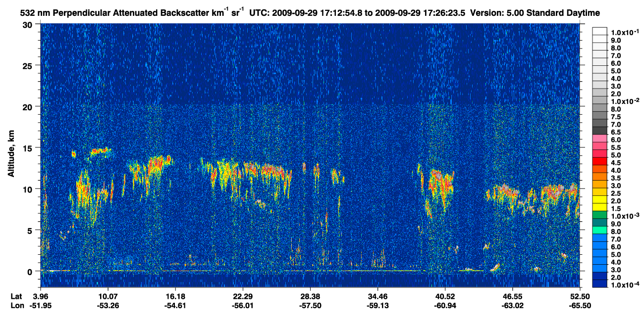Click the colorbar label '5.5'
The image size is (644, 330).
click(x=616, y=147)
